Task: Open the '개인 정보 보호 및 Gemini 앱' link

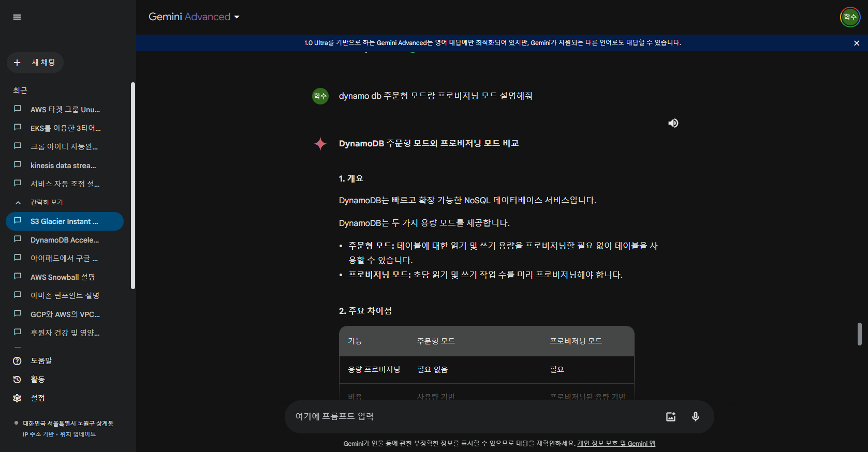Action: pyautogui.click(x=616, y=444)
